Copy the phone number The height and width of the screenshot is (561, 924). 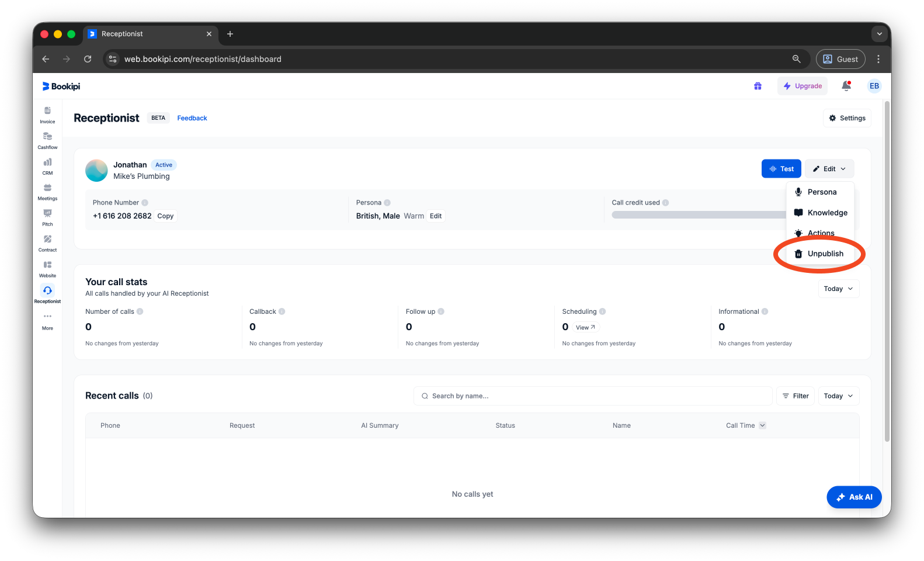tap(165, 216)
